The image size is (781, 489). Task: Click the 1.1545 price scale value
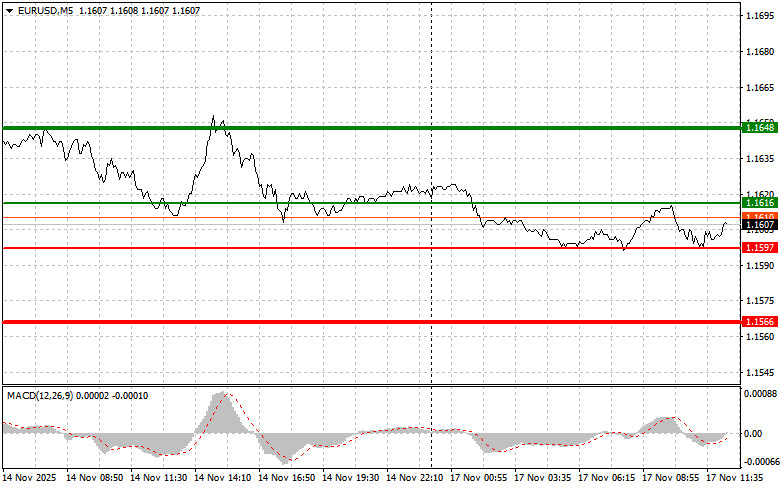point(760,372)
